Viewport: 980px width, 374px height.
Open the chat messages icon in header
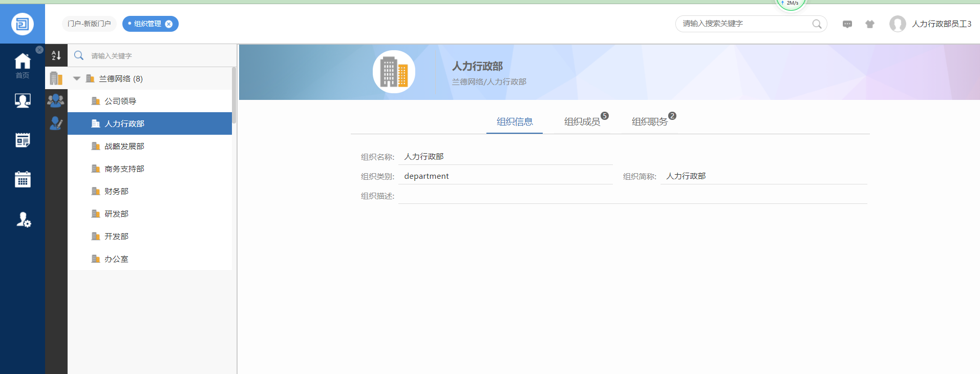[847, 24]
